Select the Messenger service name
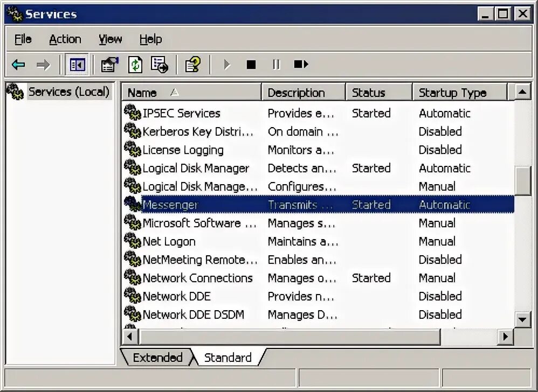 point(170,205)
